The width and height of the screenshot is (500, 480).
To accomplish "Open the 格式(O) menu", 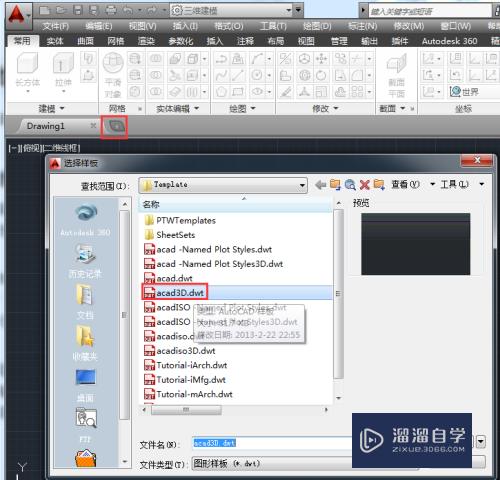I will [x=229, y=26].
